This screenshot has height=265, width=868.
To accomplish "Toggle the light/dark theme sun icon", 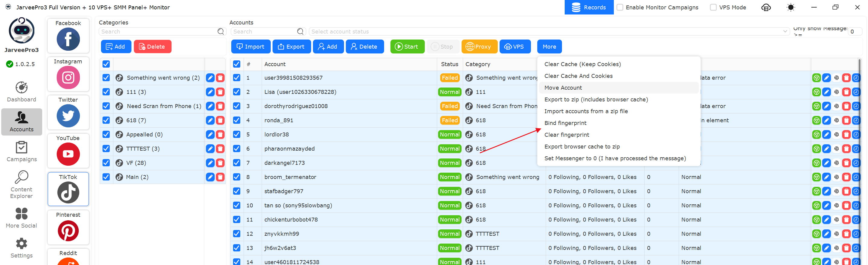I will (791, 8).
